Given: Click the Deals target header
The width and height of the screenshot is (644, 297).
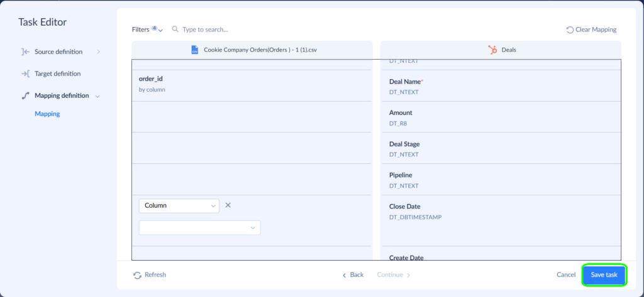Looking at the screenshot, I should pyautogui.click(x=509, y=50).
